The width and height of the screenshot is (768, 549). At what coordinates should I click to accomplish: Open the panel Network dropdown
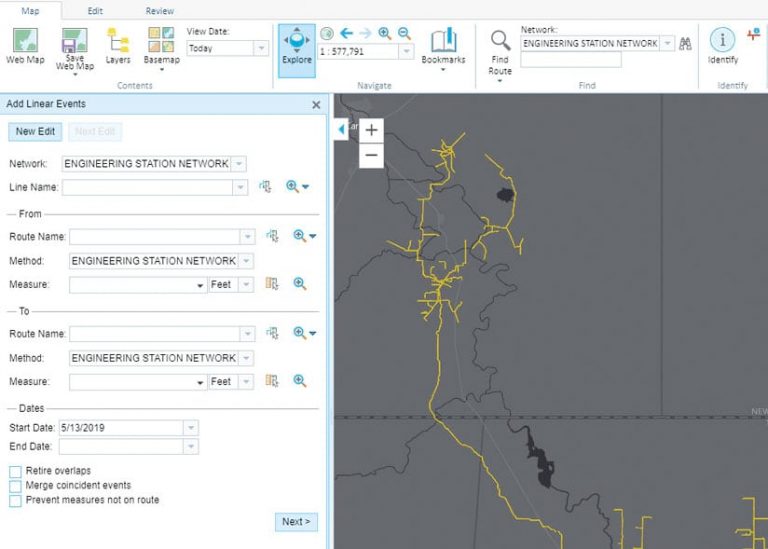pyautogui.click(x=239, y=164)
